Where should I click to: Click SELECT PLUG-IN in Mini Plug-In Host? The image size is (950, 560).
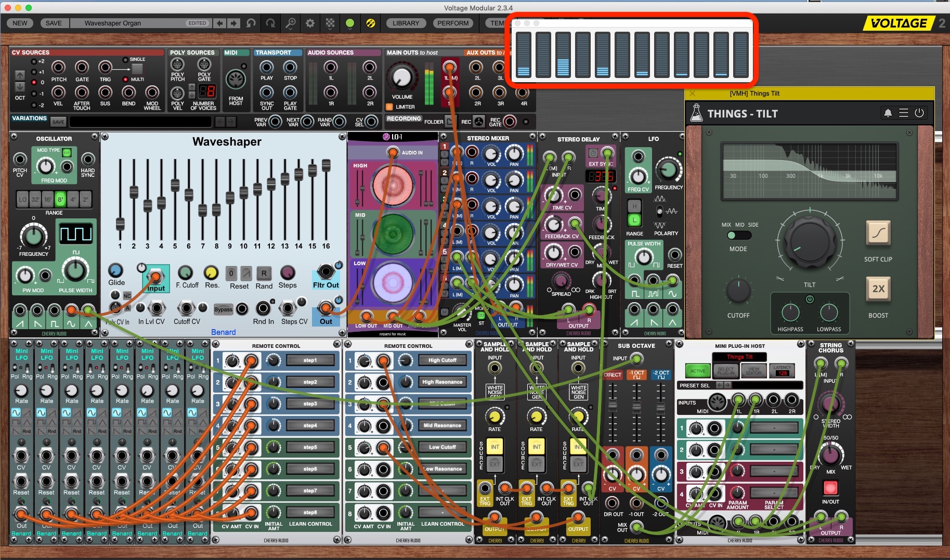726,371
